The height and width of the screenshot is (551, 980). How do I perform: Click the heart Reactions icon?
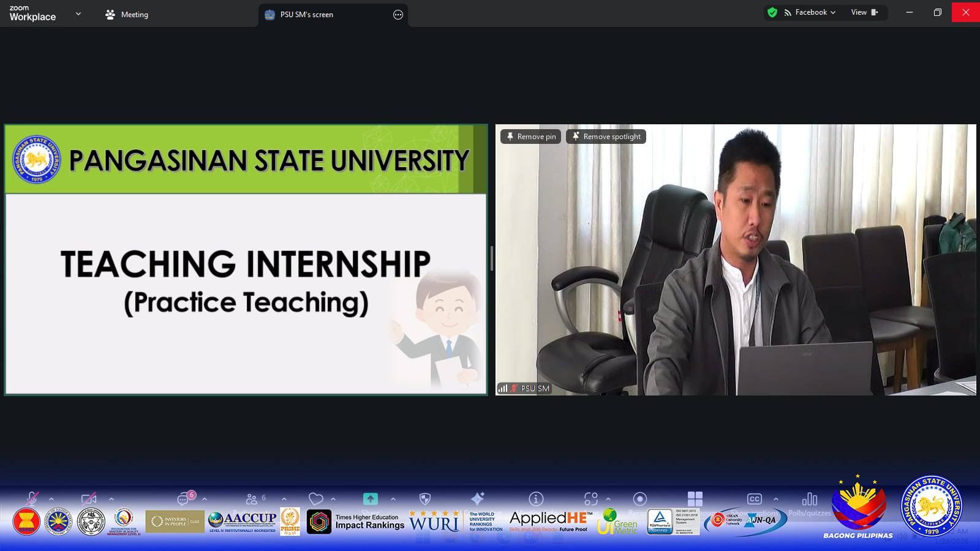click(315, 499)
